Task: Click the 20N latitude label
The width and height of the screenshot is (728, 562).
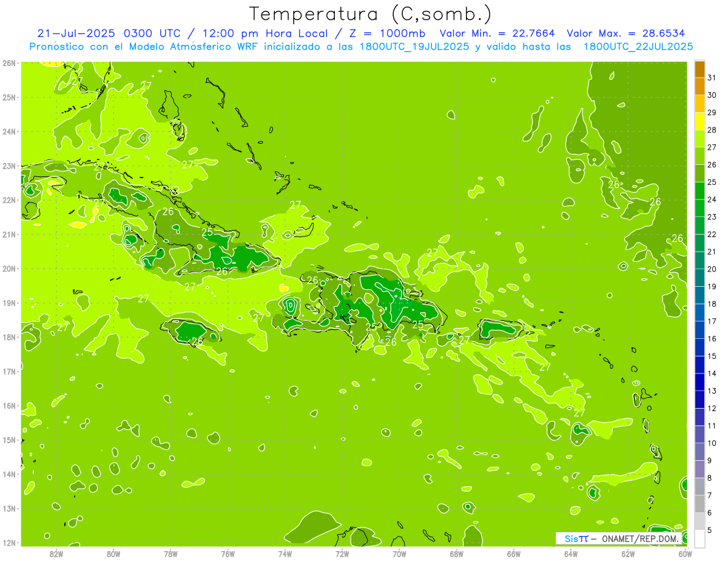Action: click(x=8, y=269)
